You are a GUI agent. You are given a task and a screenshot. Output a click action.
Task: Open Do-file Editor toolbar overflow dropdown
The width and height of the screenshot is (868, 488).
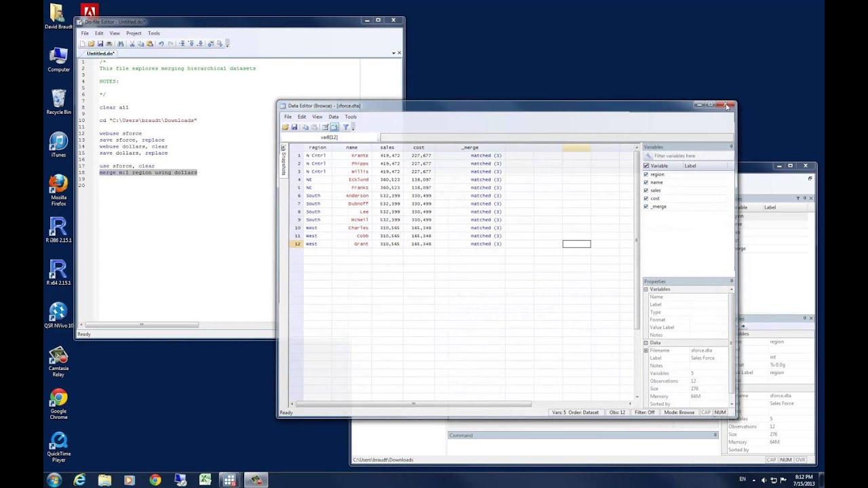(x=228, y=43)
